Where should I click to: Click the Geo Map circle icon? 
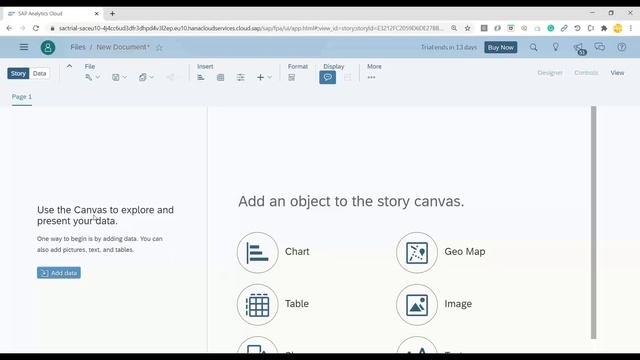417,253
